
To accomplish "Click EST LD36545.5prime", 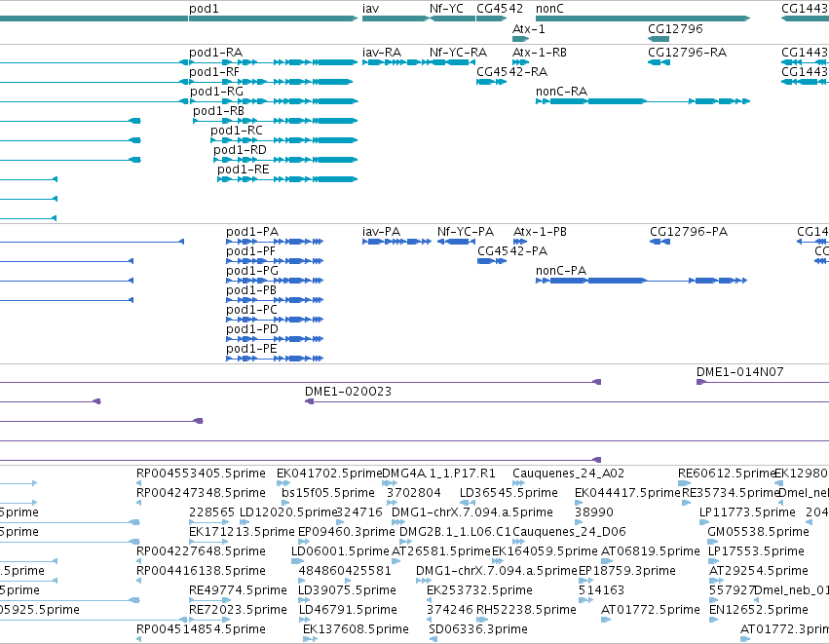I will coord(509,493).
